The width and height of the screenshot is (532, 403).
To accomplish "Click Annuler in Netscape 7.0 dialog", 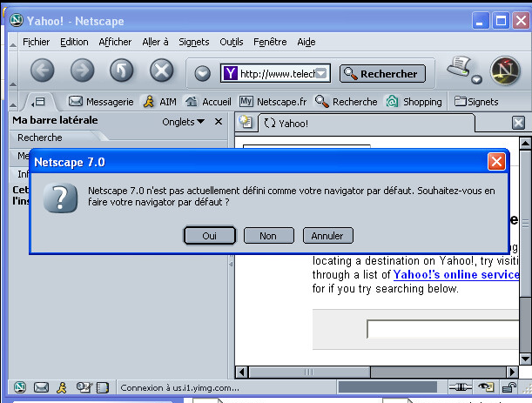I will (x=327, y=236).
